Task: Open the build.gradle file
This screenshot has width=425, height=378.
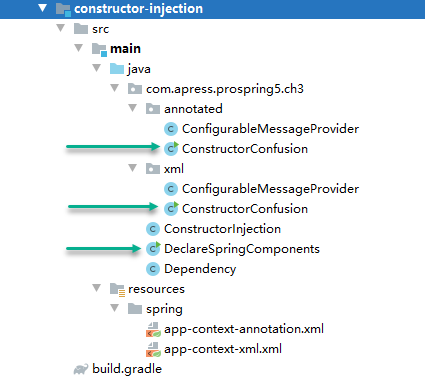Action: pyautogui.click(x=127, y=369)
